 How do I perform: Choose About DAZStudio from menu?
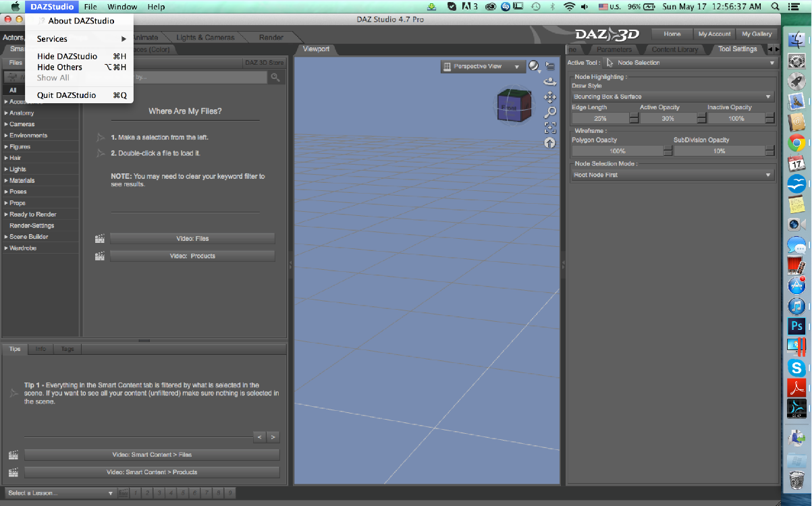pos(80,21)
